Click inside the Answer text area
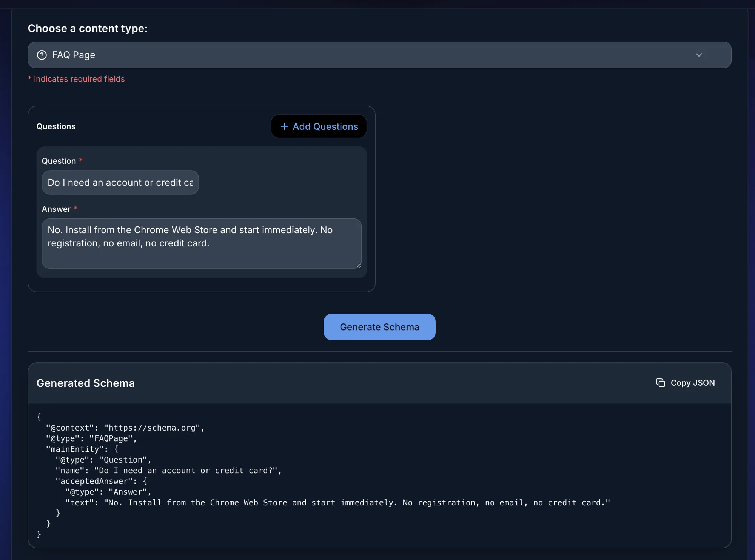 (202, 243)
